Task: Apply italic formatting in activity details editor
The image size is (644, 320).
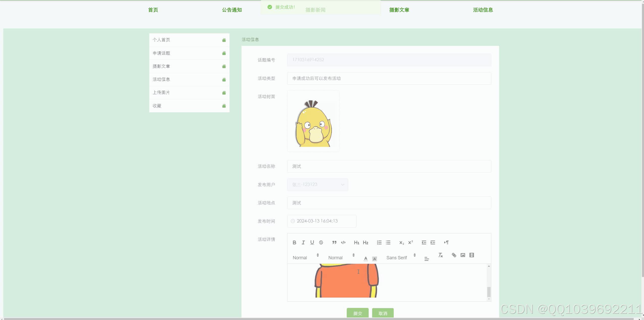Action: (x=303, y=242)
